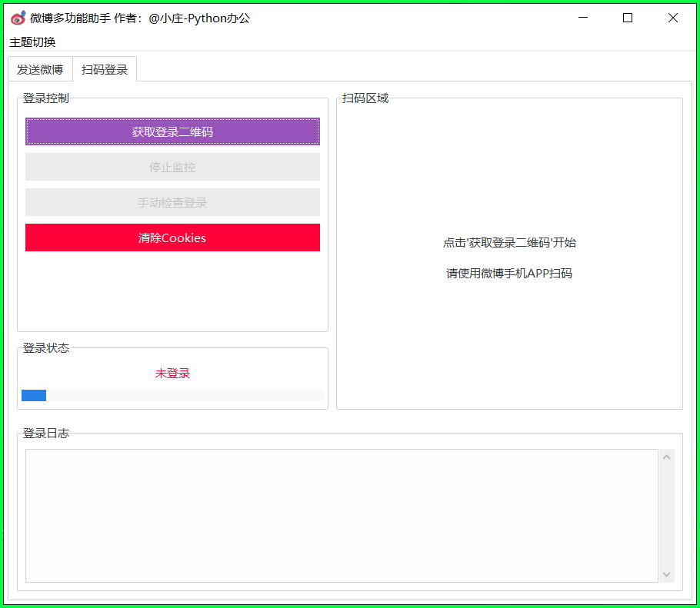This screenshot has height=608, width=700.
Task: Click the blue login status progress bar
Action: [x=172, y=395]
